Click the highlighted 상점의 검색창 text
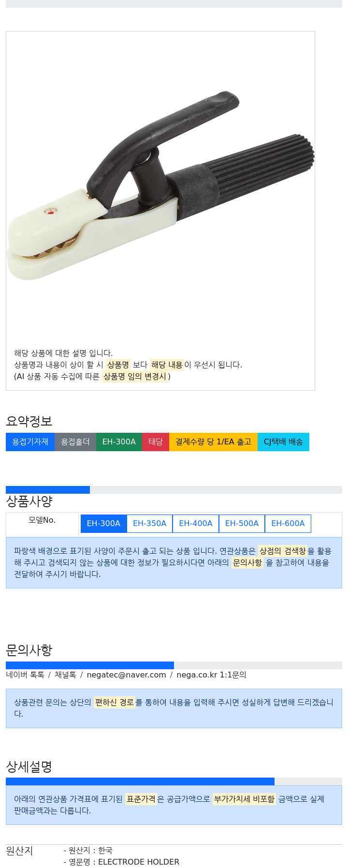The width and height of the screenshot is (348, 868). pos(283,551)
